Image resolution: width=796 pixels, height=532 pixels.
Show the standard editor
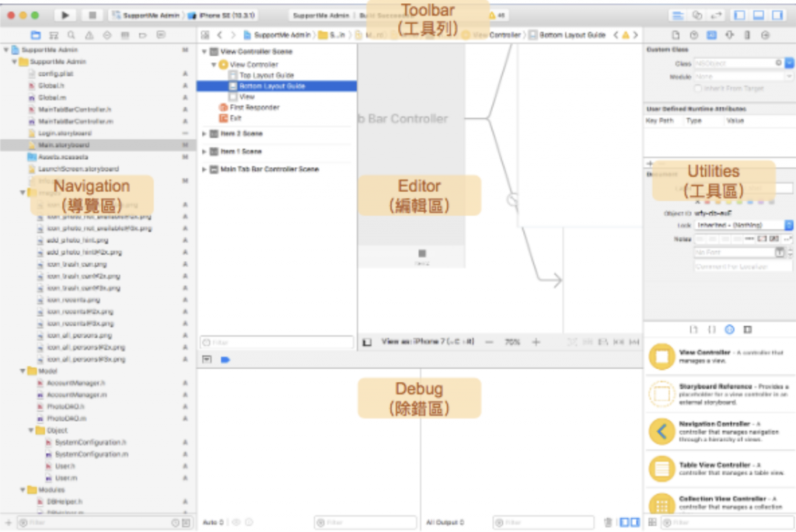tap(678, 16)
